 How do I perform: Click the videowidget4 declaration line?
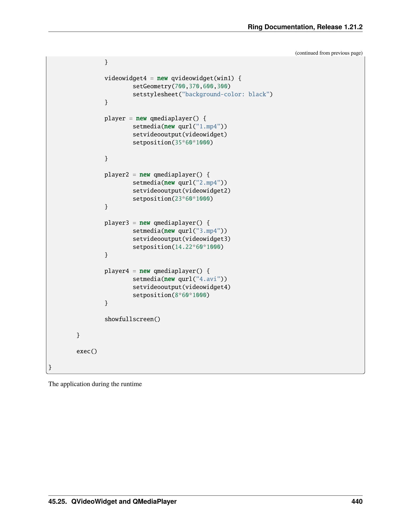(x=173, y=78)
